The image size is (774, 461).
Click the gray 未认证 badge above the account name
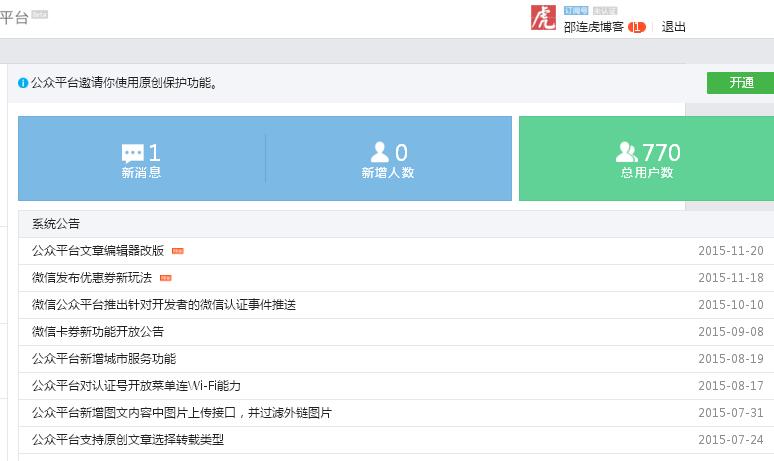[x=604, y=10]
